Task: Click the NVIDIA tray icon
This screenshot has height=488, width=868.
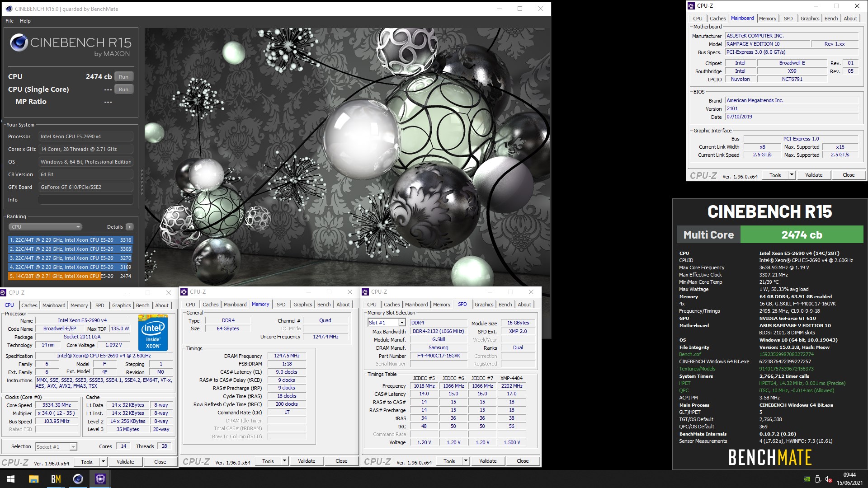Action: tap(807, 479)
